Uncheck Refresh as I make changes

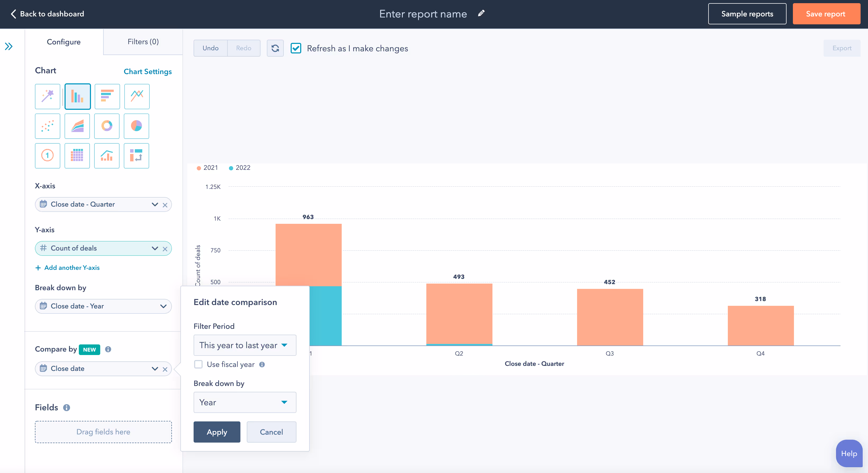pos(295,48)
